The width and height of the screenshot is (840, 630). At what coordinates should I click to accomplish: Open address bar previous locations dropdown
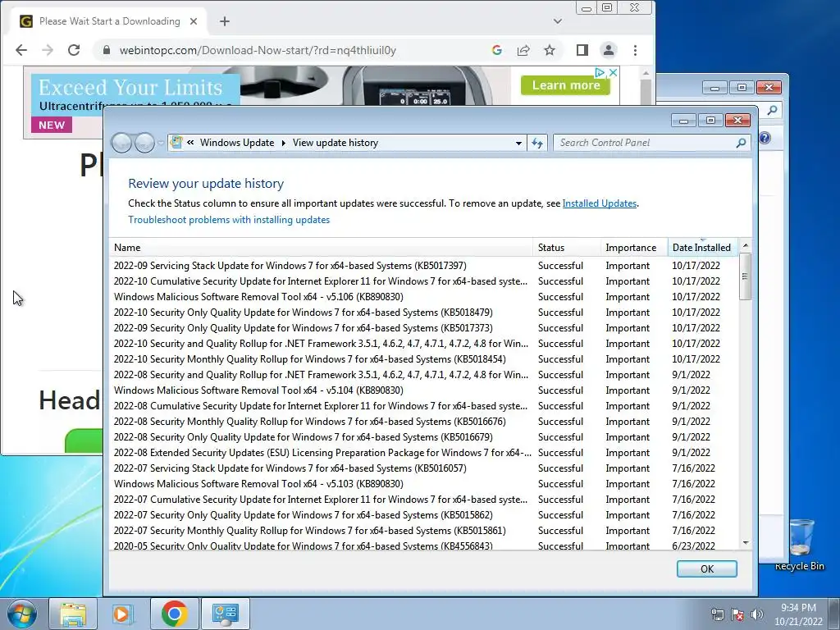click(x=518, y=143)
